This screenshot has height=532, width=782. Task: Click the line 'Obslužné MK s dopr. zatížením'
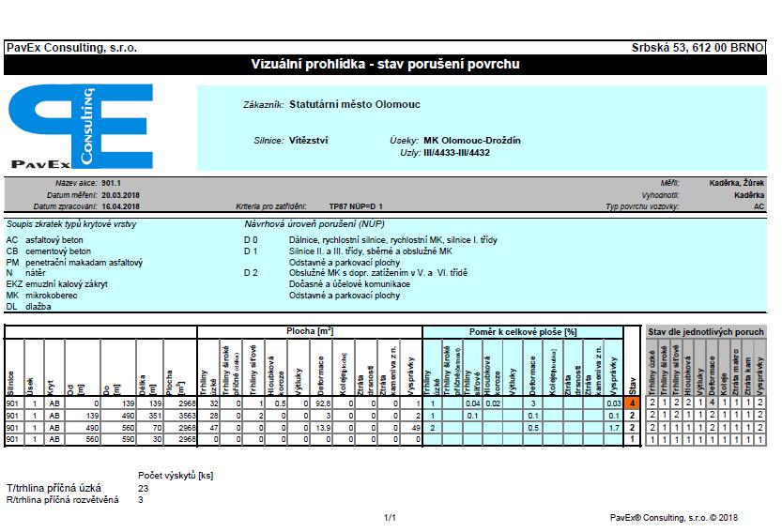[378, 273]
